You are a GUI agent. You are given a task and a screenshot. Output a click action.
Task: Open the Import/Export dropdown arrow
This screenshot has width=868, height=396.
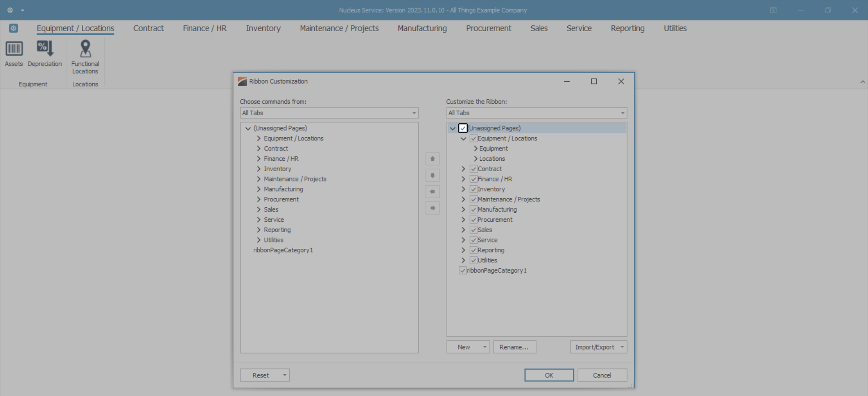(623, 347)
